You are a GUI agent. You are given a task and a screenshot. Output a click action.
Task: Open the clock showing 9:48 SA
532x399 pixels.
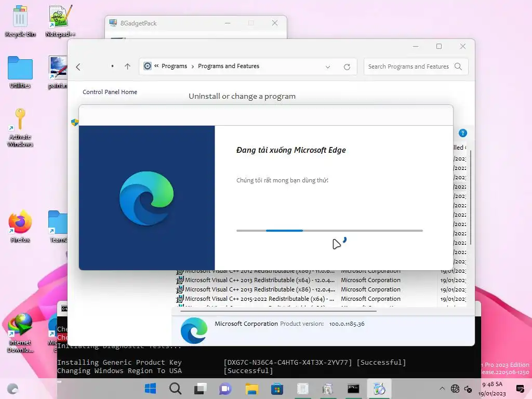point(492,389)
